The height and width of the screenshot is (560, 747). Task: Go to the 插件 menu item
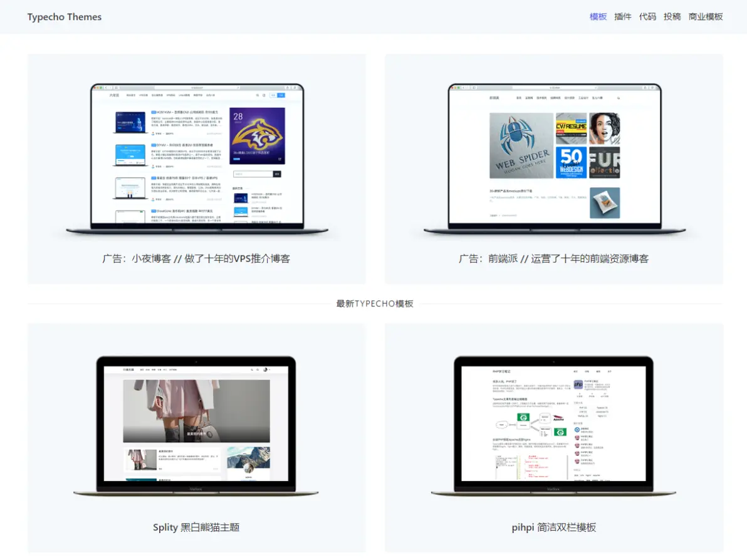622,17
